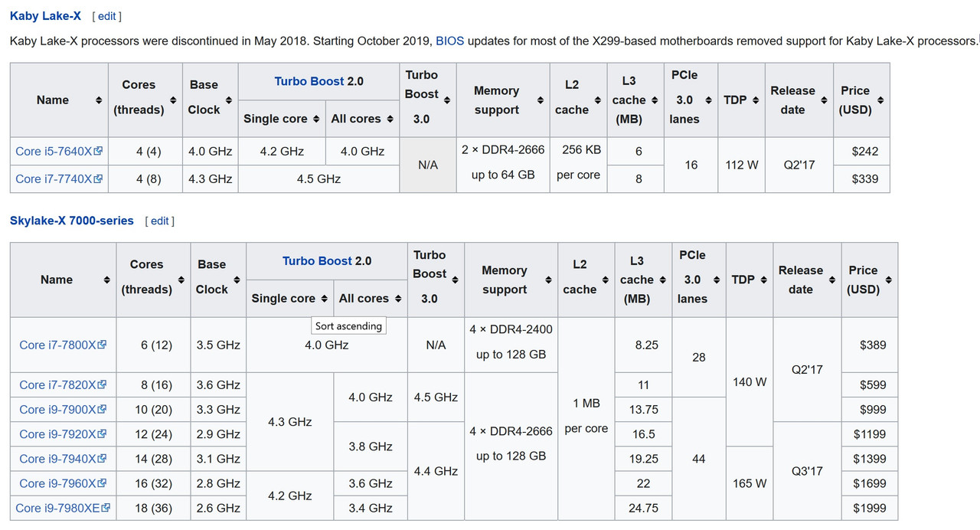Open Core i9-7980XE external link
The height and width of the screenshot is (530, 980).
tap(63, 508)
